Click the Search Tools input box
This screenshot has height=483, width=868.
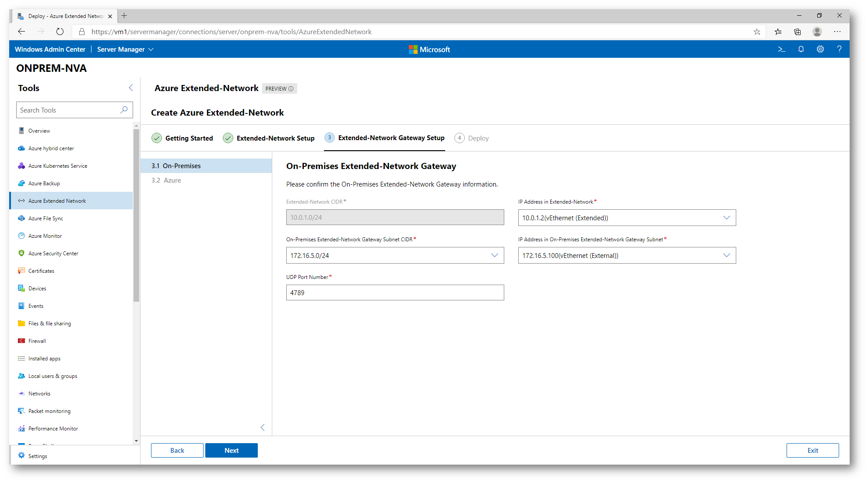coord(74,110)
